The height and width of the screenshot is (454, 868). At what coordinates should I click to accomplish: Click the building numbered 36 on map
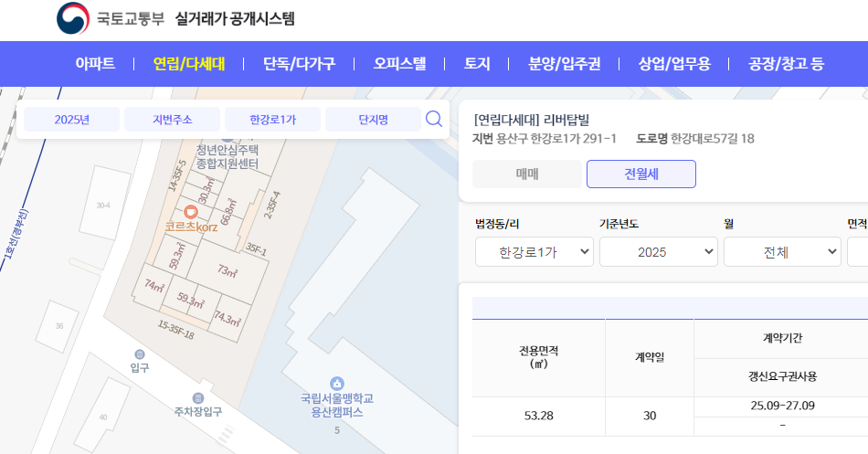tap(59, 326)
